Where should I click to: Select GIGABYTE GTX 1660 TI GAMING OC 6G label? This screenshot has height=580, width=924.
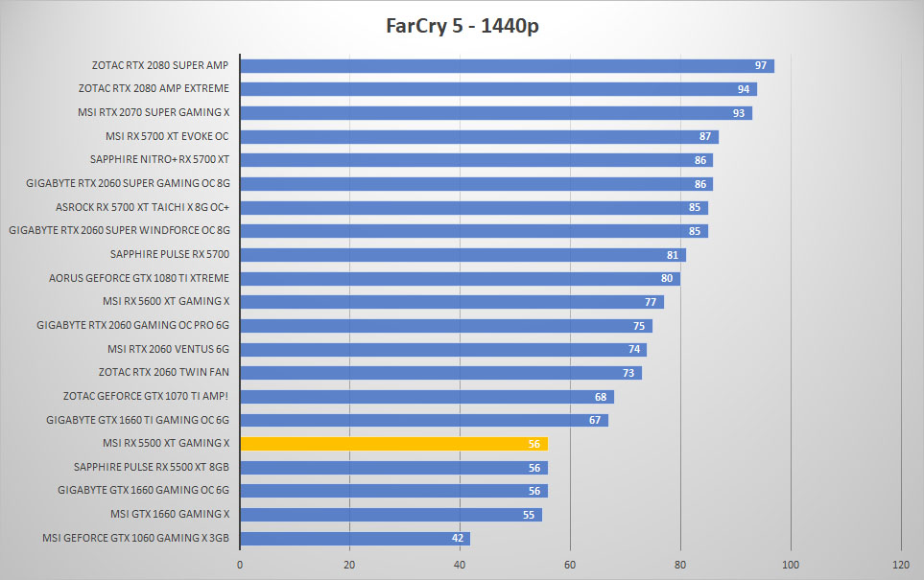pos(138,420)
